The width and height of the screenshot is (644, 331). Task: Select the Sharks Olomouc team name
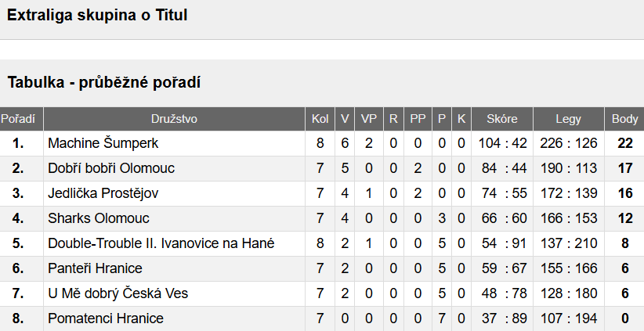click(99, 218)
